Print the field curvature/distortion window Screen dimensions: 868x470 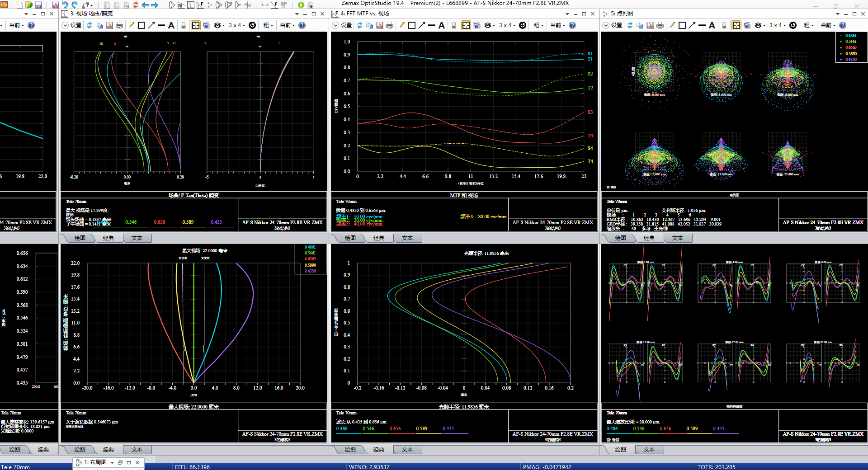pyautogui.click(x=119, y=25)
